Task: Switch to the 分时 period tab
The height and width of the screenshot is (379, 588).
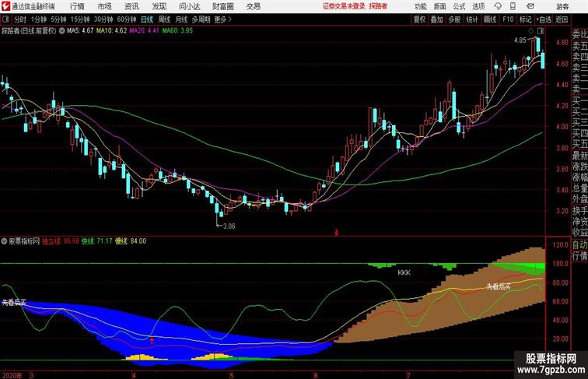Action: pos(20,19)
